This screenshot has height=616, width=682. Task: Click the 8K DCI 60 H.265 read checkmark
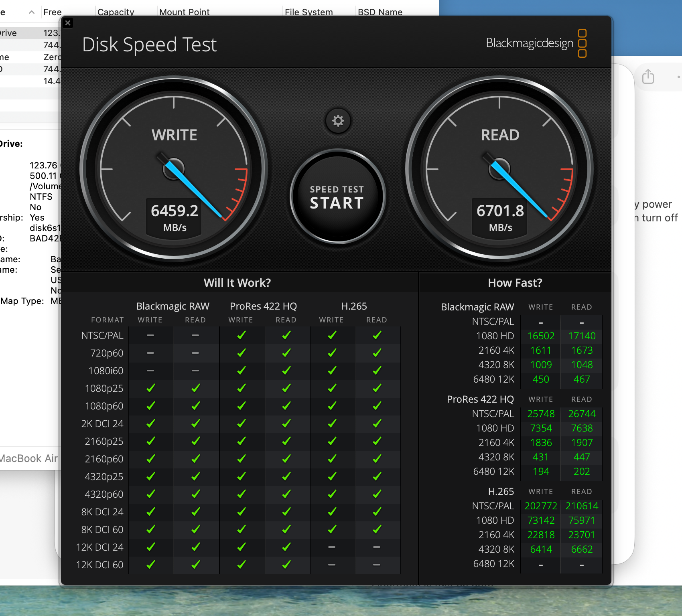point(377,529)
